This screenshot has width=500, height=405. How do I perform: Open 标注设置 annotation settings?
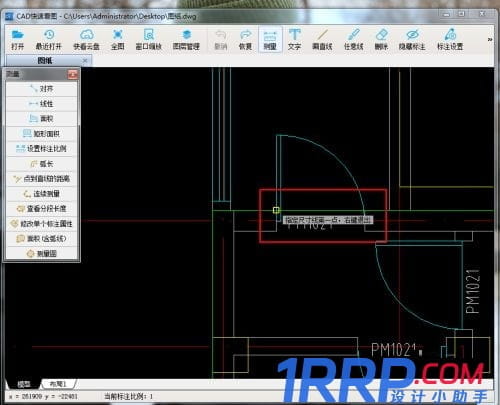point(450,39)
